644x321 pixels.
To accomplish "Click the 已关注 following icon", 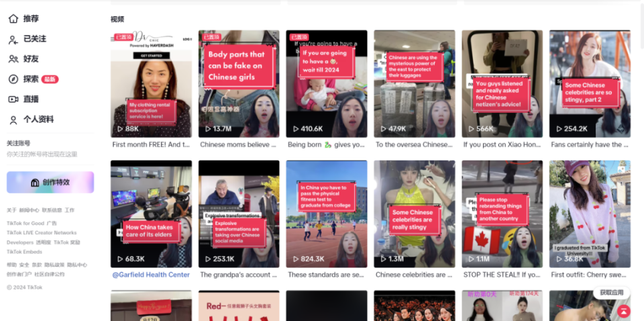I will click(13, 39).
